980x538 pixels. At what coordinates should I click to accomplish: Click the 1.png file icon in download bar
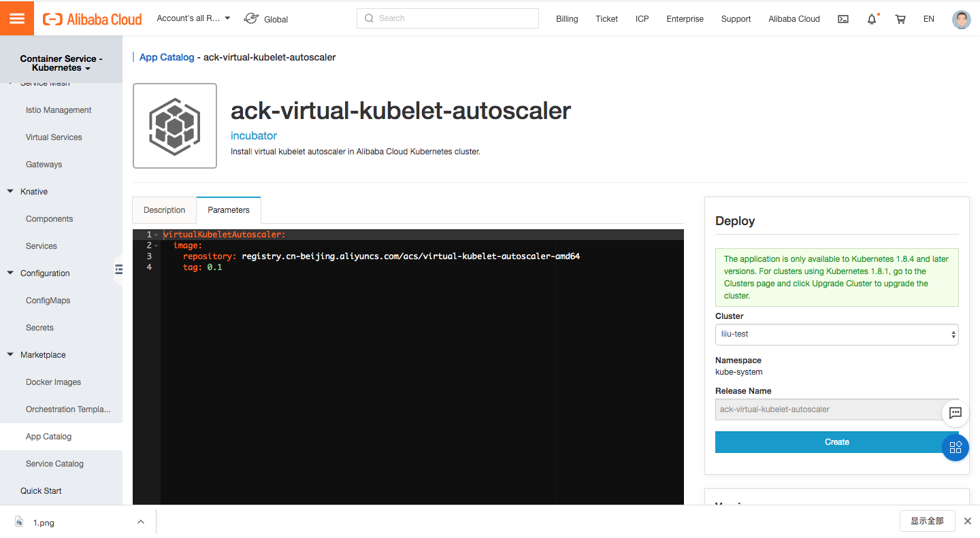[x=19, y=522]
